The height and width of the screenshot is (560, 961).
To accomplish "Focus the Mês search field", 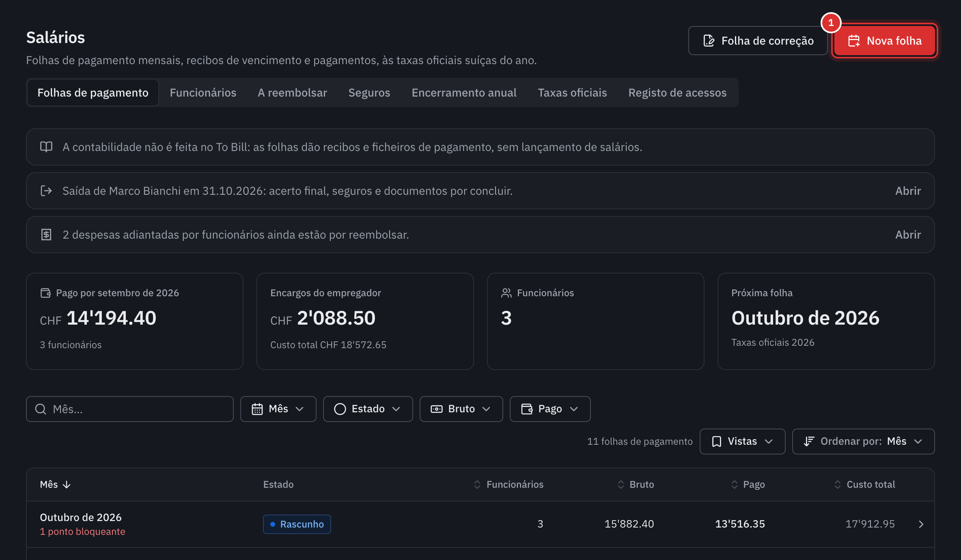I will click(x=130, y=409).
